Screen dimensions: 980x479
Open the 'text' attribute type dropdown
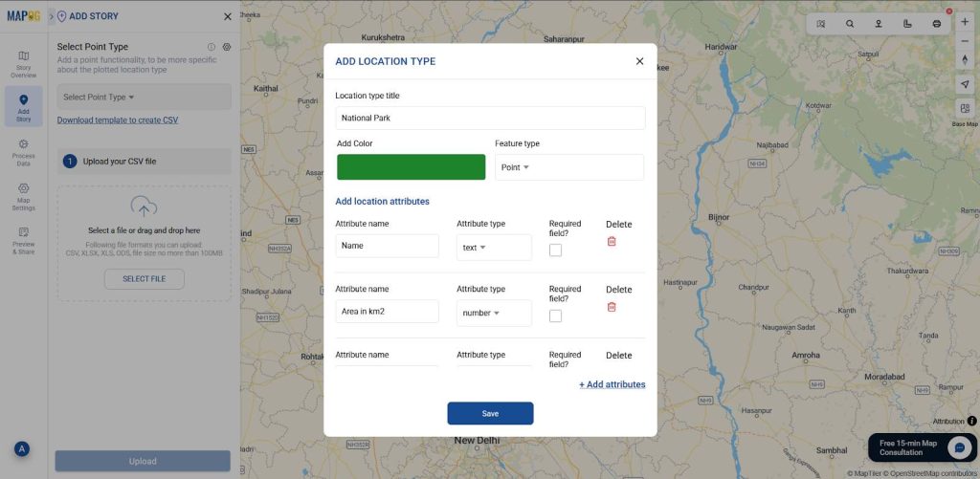tap(494, 248)
